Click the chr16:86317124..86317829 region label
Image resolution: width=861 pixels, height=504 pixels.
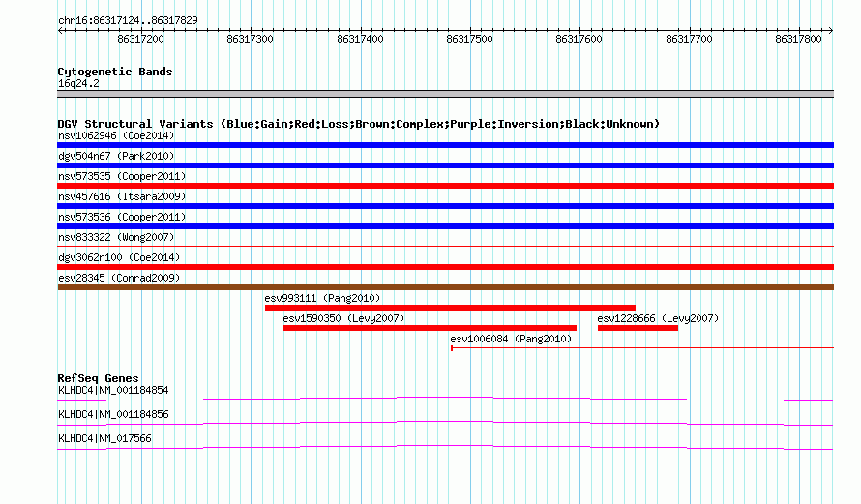click(128, 21)
